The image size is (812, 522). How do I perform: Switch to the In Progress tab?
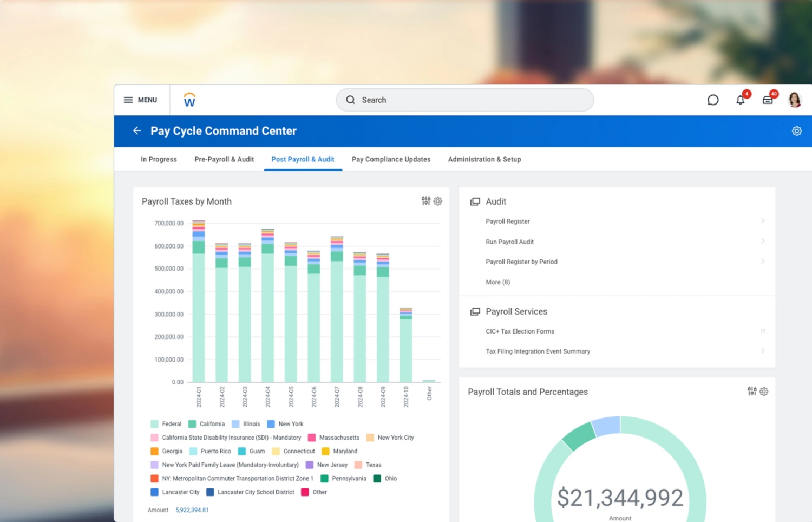tap(159, 159)
